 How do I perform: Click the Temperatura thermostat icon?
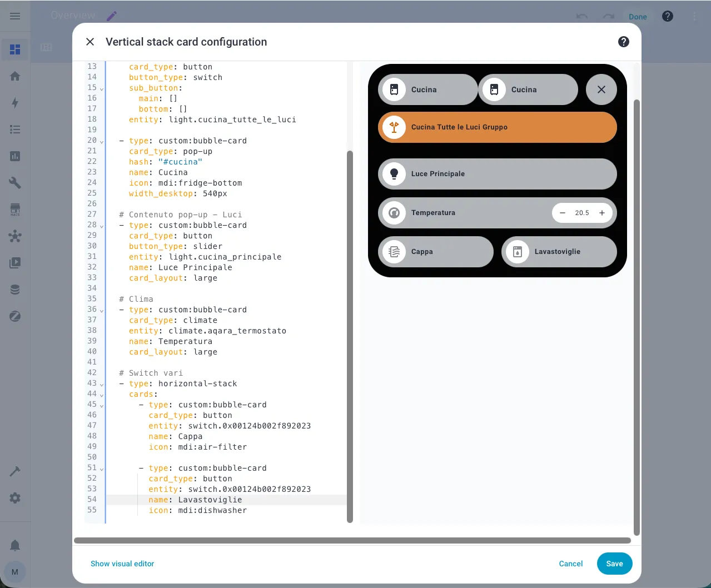click(394, 213)
